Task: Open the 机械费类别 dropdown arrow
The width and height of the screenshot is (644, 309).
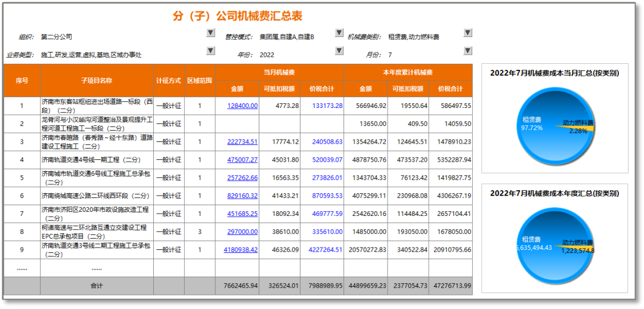Action: 467,33
